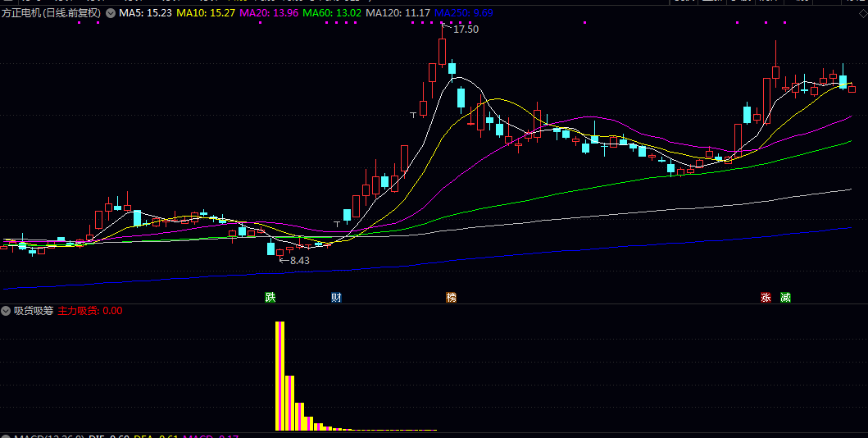Screen dimensions: 868x438
Task: Click the green 跌 event marker
Action: coord(270,297)
